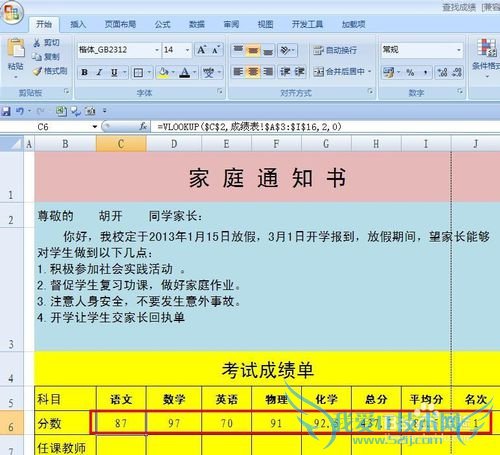The height and width of the screenshot is (455, 500).
Task: Select top vertical alignment
Action: [x=238, y=50]
